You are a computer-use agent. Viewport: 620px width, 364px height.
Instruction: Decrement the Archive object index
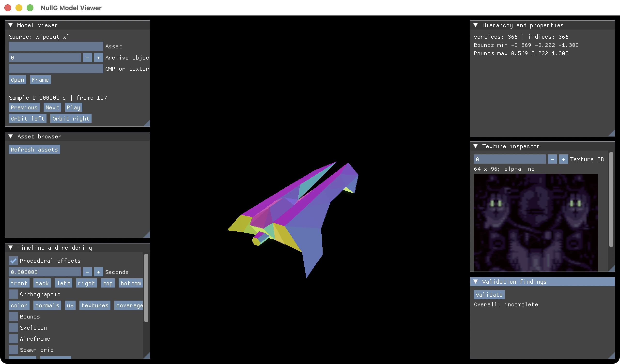87,58
